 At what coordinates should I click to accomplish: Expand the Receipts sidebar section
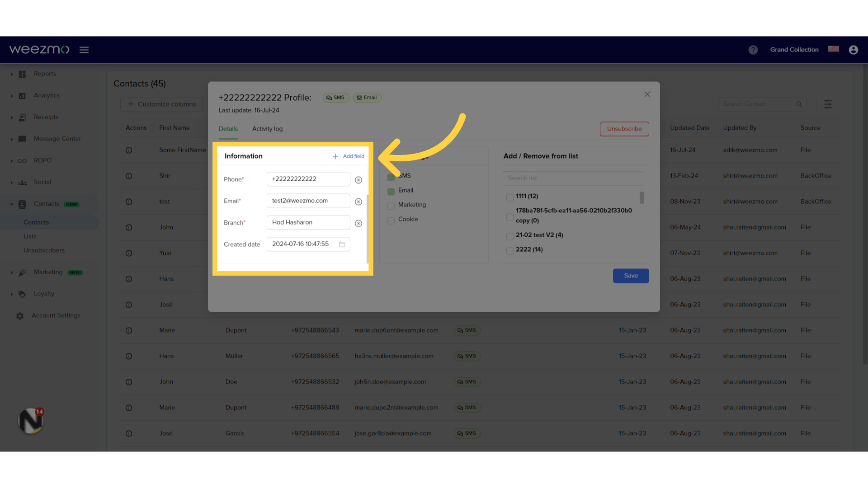coord(12,117)
